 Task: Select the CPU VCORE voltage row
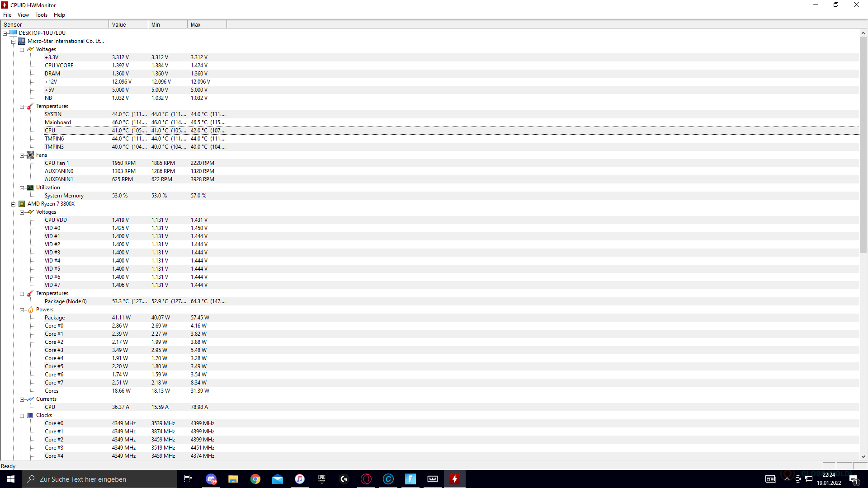point(59,66)
